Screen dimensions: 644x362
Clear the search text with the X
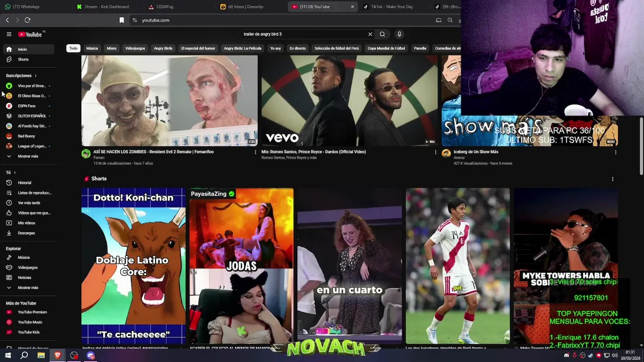click(370, 34)
